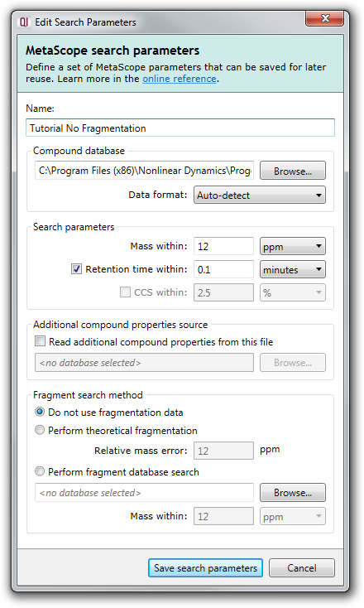
Task: Click the Relative mass error field
Action: (223, 451)
